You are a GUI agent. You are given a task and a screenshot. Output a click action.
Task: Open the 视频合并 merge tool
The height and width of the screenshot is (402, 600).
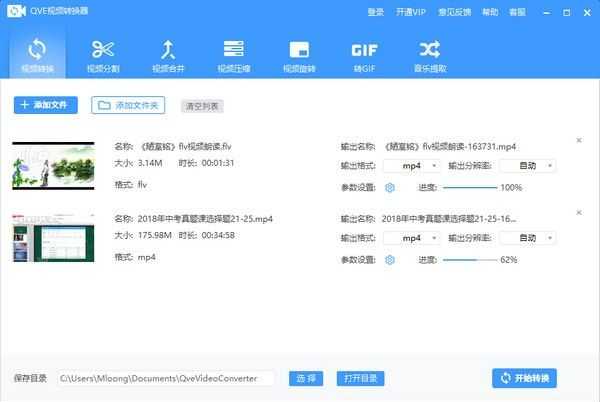pyautogui.click(x=168, y=55)
